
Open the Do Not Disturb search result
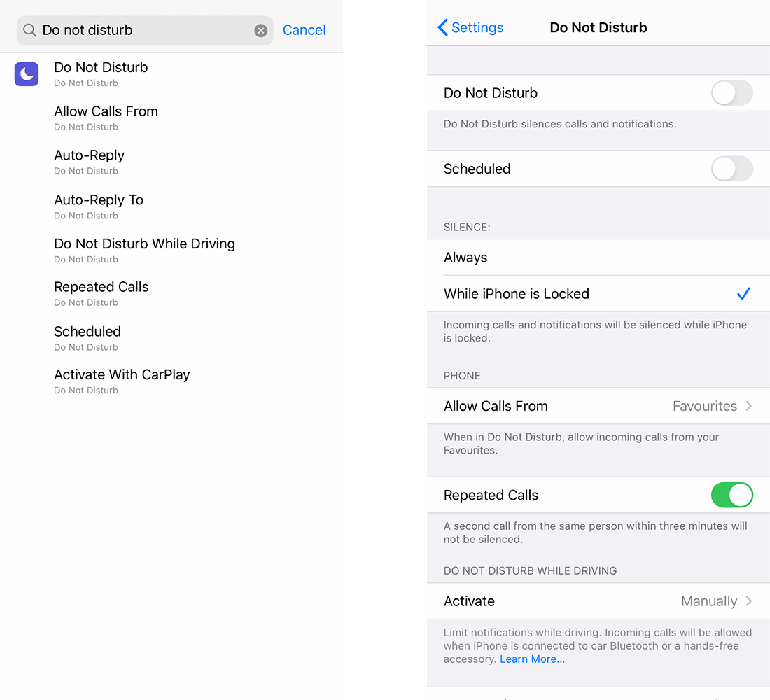click(x=171, y=74)
